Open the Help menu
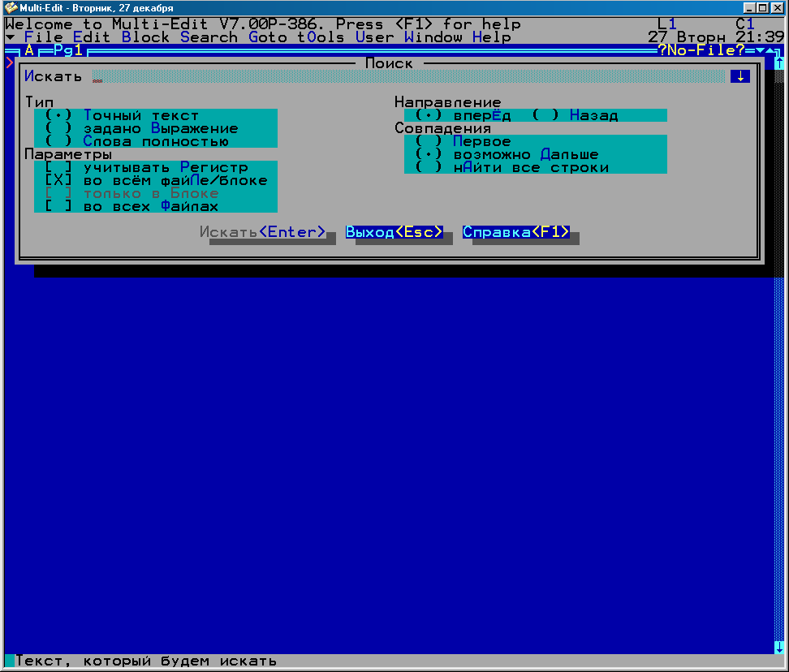Image resolution: width=789 pixels, height=672 pixels. 492,37
